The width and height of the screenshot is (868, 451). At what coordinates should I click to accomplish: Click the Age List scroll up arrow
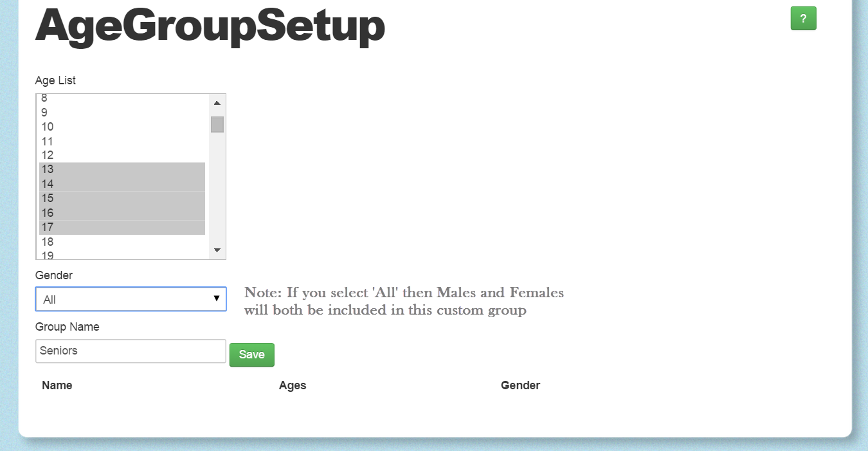pyautogui.click(x=217, y=103)
